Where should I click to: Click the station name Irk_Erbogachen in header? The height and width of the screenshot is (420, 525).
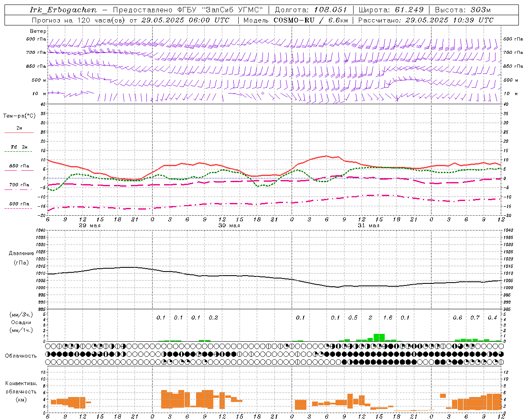[64, 10]
